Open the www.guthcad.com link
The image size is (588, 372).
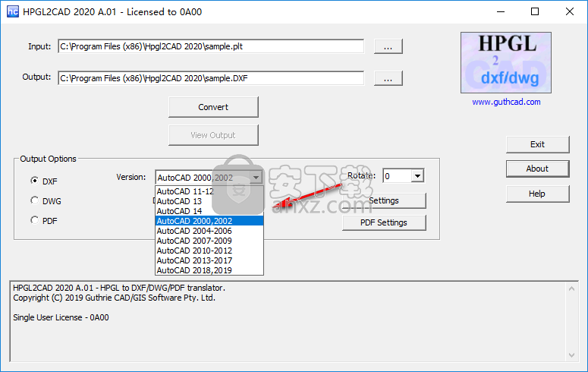pyautogui.click(x=506, y=102)
